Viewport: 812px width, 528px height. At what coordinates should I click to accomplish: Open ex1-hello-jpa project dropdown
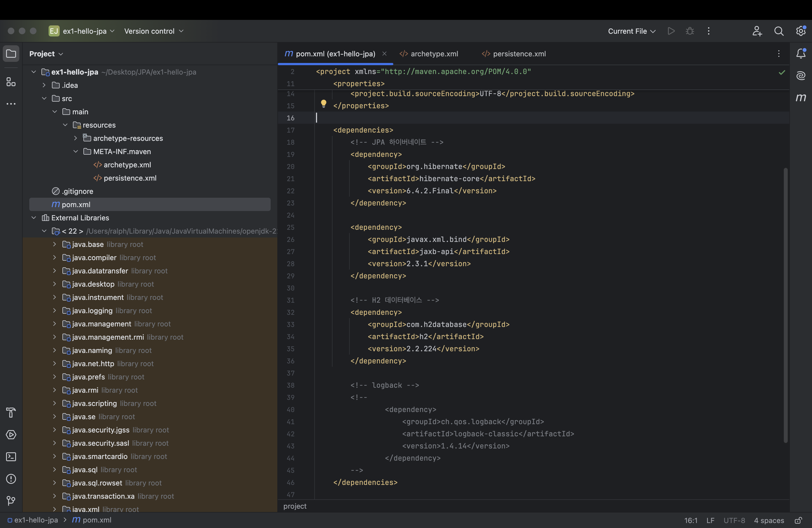[x=89, y=31]
